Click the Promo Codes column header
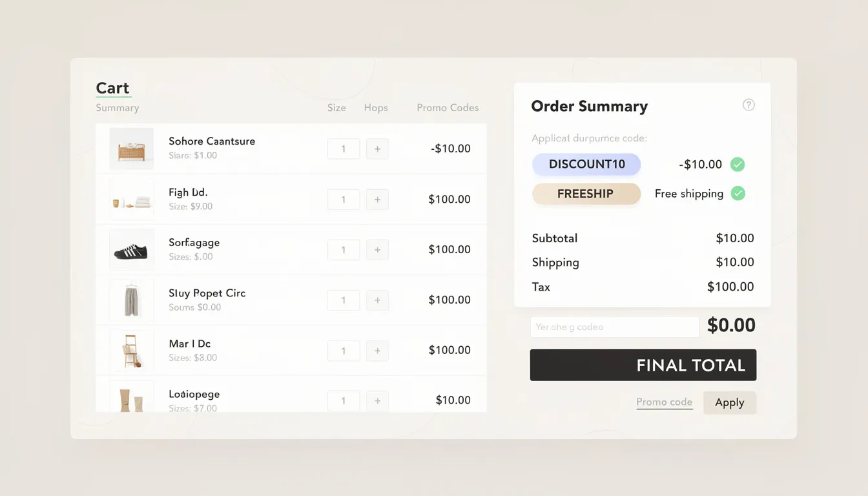This screenshot has height=496, width=868. pos(448,108)
